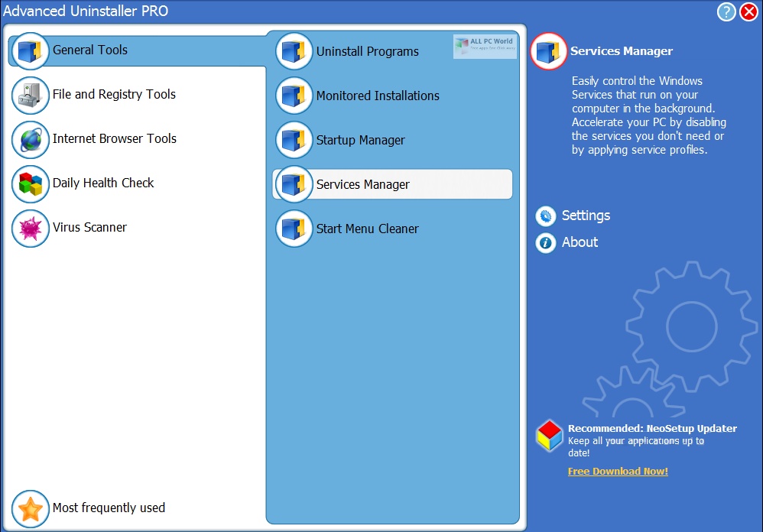The height and width of the screenshot is (532, 763).
Task: Click the Most frequently used star icon
Action: (x=30, y=508)
